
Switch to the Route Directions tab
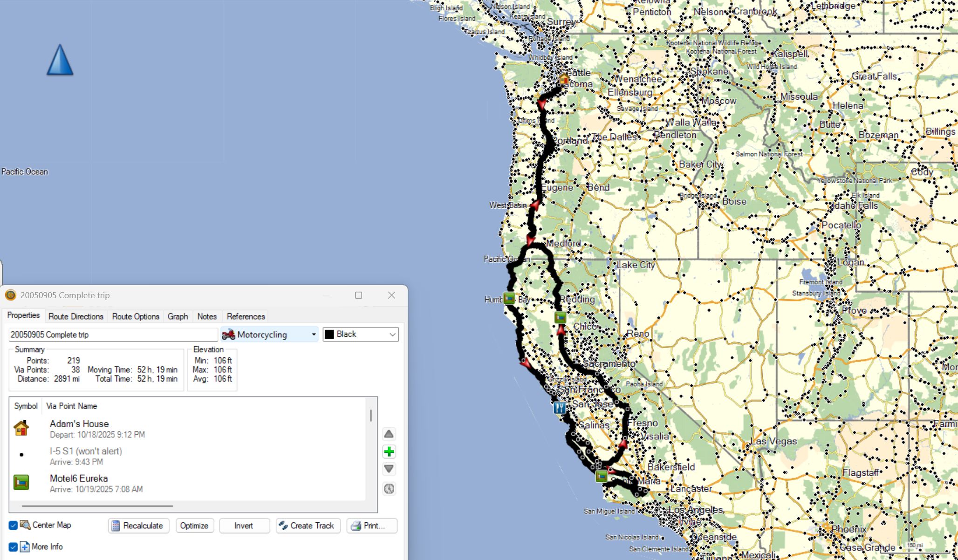(76, 316)
